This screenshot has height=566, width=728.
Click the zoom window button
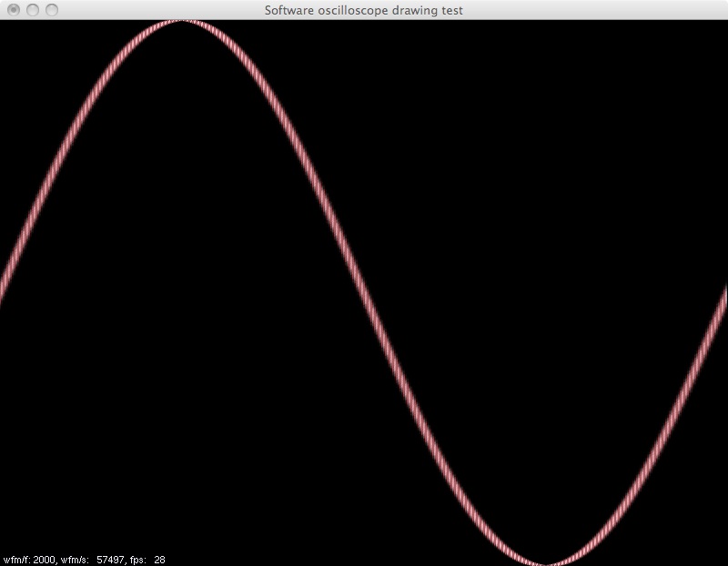coord(52,10)
